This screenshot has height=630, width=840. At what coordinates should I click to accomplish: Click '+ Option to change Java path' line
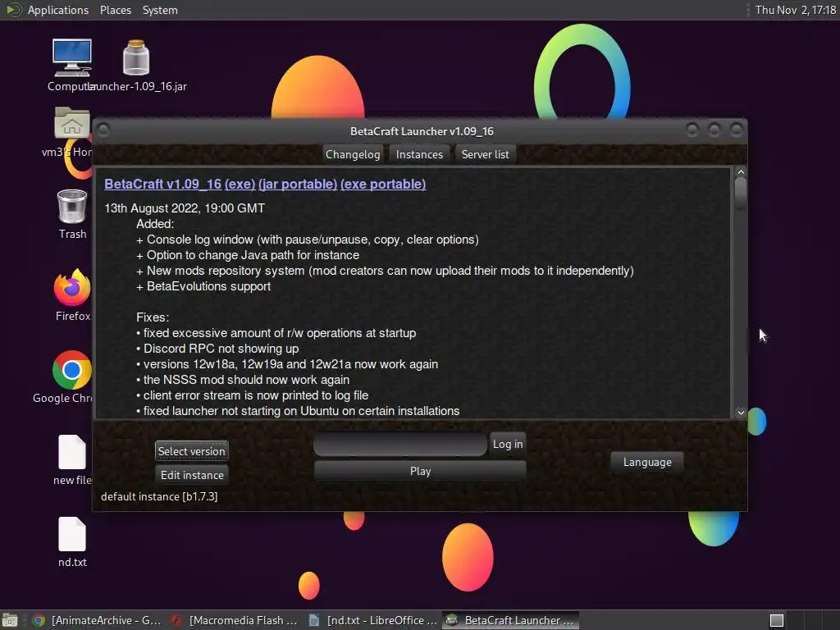point(248,256)
